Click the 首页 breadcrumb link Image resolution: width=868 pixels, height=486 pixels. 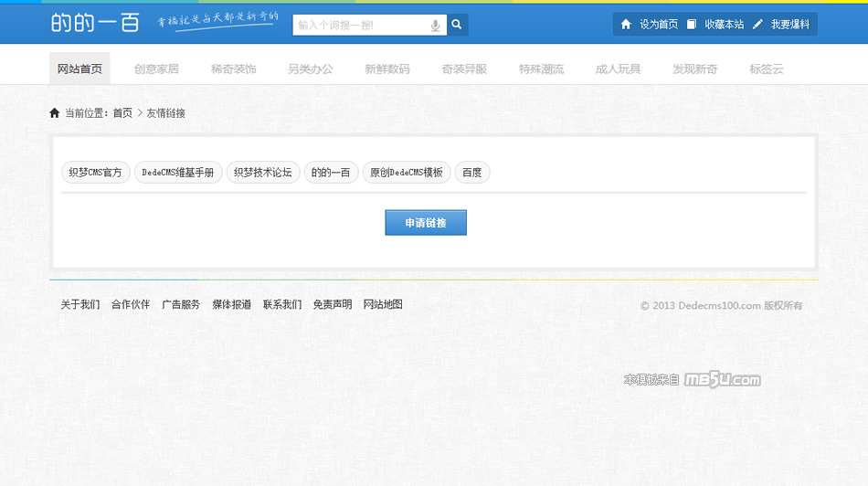[122, 113]
